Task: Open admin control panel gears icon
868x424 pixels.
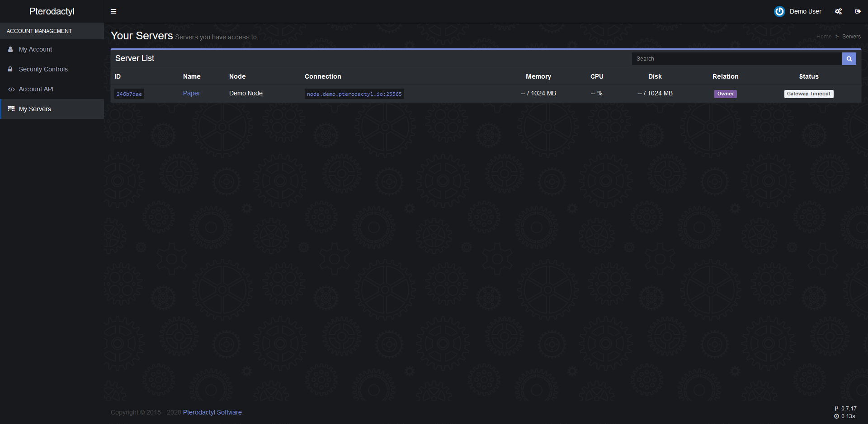Action: click(x=838, y=11)
